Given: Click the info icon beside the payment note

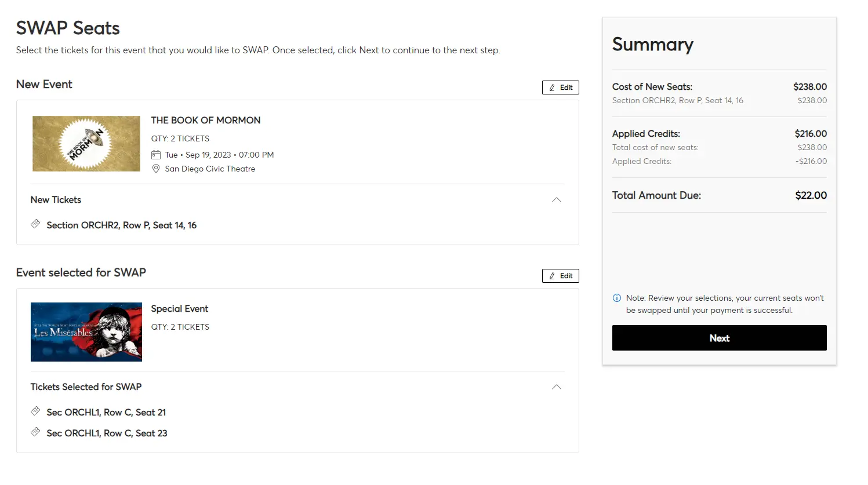Looking at the screenshot, I should pyautogui.click(x=617, y=298).
